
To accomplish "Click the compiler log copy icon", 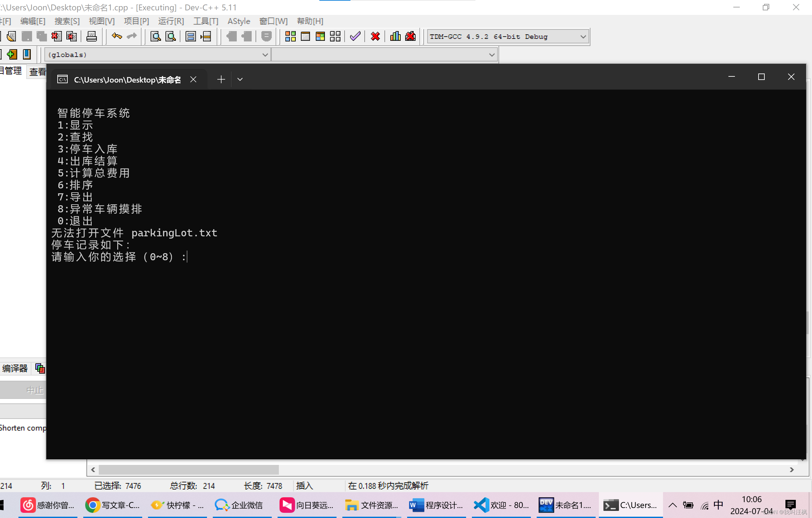I will tap(40, 368).
